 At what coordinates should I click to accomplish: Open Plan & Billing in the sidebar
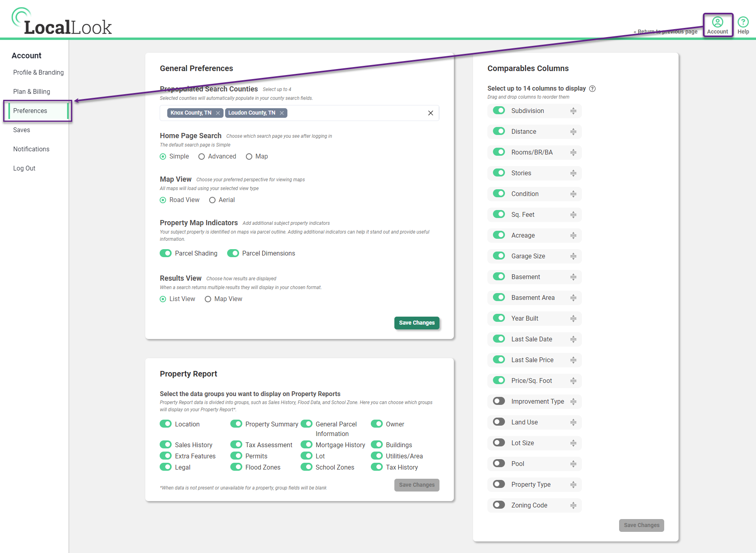tap(32, 91)
